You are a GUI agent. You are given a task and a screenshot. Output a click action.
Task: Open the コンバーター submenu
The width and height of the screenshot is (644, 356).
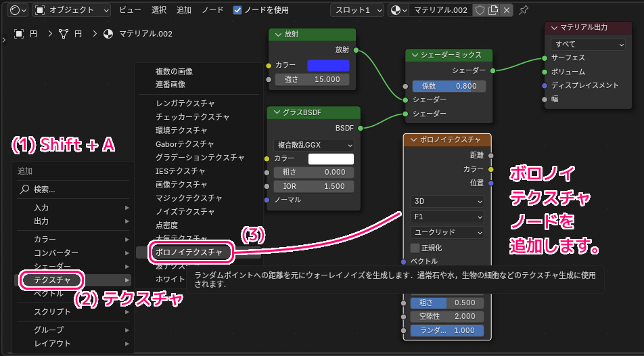[73, 253]
